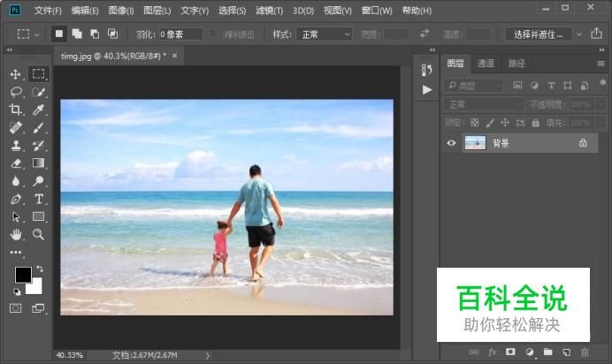Open the 类型 layer filter dropdown
The image size is (612, 364).
[473, 86]
